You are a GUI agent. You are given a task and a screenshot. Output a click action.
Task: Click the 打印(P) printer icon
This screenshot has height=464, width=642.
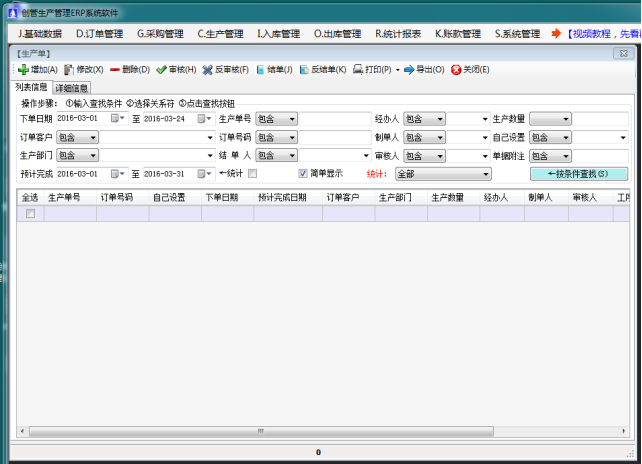(358, 70)
